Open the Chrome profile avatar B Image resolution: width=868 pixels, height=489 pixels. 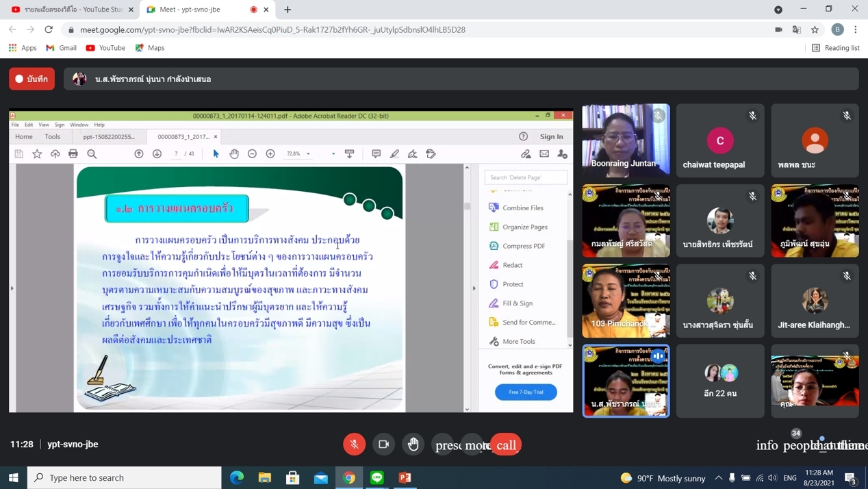pyautogui.click(x=837, y=29)
